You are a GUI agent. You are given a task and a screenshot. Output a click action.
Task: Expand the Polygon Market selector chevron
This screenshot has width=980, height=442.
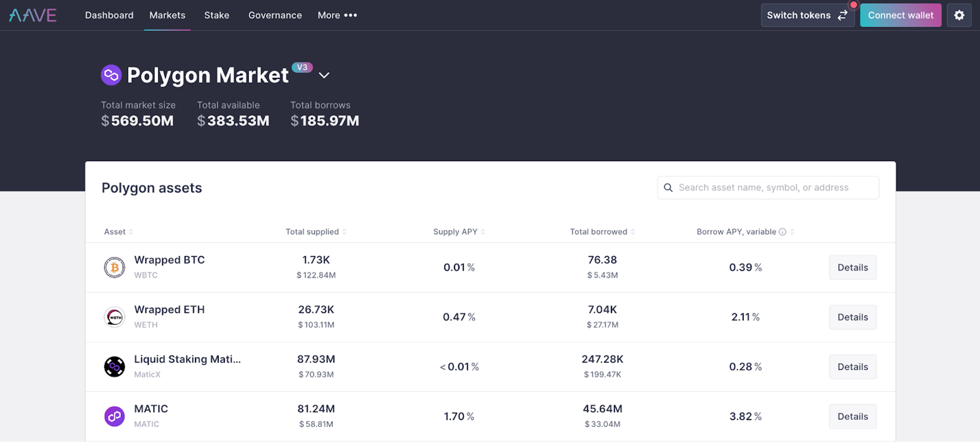324,75
